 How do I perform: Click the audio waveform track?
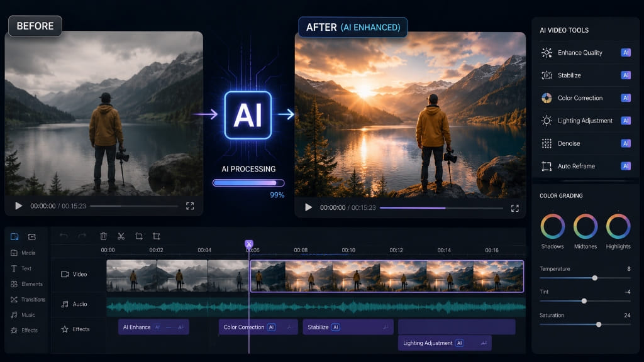click(316, 307)
